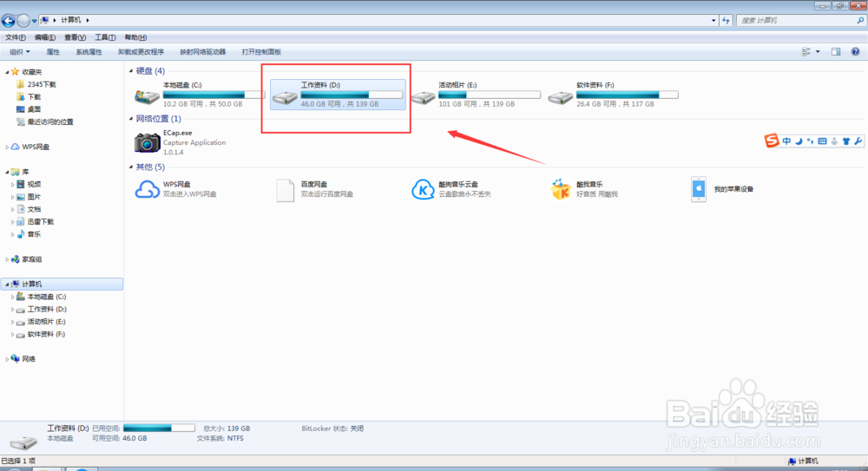Click the Sogou S logo on IME bar
This screenshot has width=868, height=471.
pos(772,141)
